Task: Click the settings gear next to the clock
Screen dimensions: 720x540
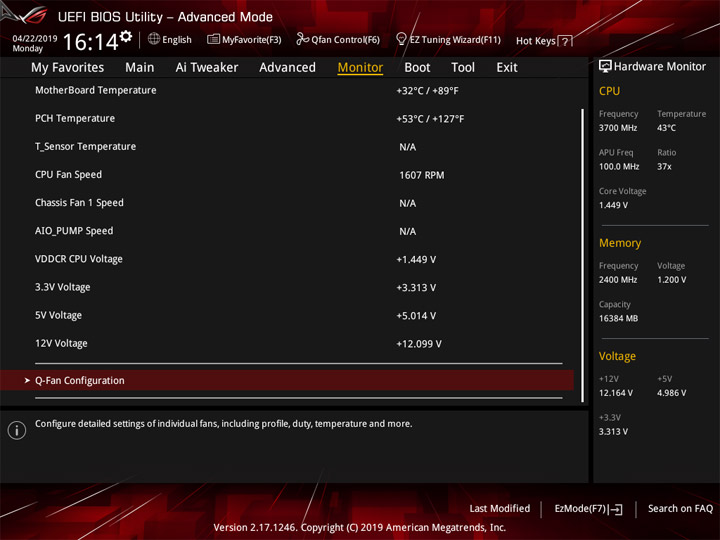Action: click(126, 36)
